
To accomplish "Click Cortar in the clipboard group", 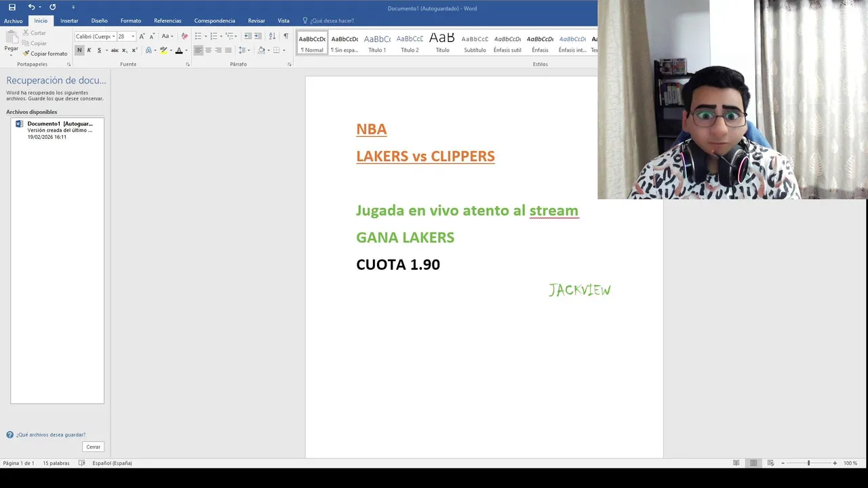I will [35, 33].
